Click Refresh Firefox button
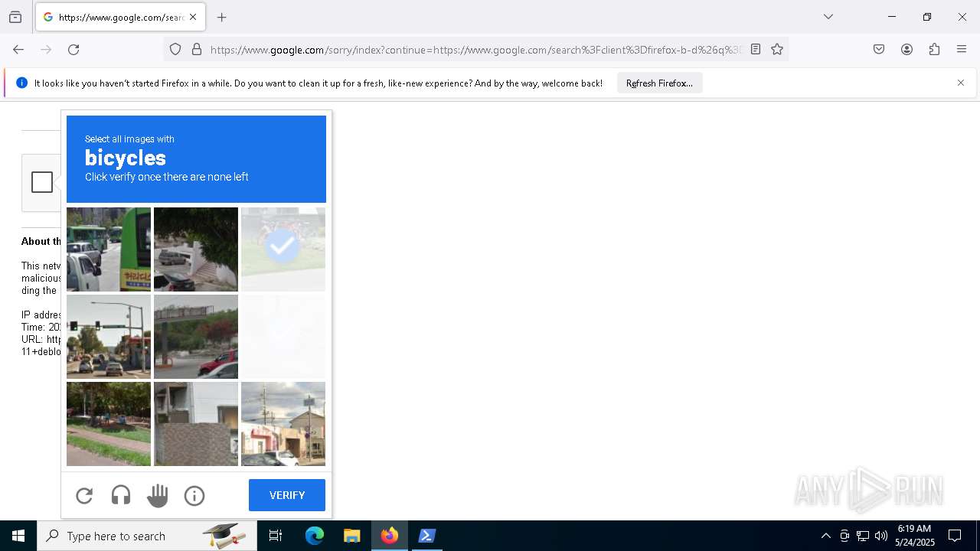980x551 pixels. pos(659,83)
